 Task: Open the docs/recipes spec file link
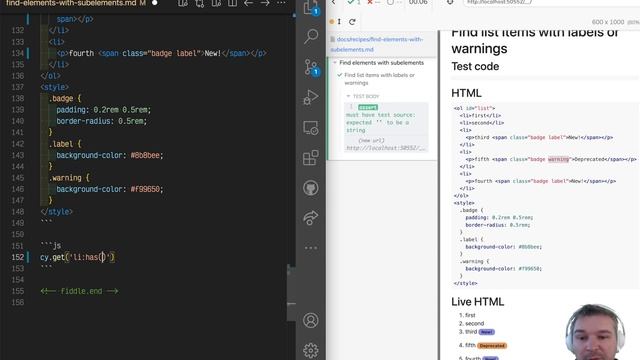pyautogui.click(x=377, y=44)
